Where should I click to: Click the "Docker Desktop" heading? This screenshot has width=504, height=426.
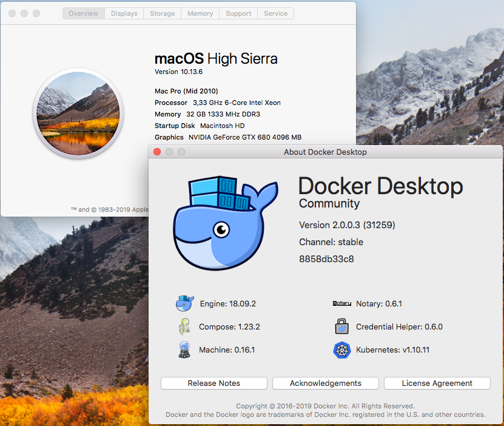[x=381, y=186]
